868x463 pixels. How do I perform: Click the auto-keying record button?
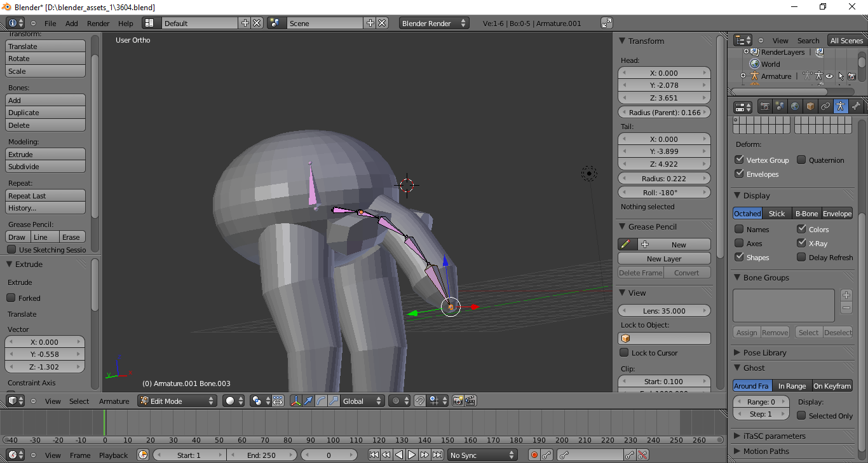tap(534, 455)
